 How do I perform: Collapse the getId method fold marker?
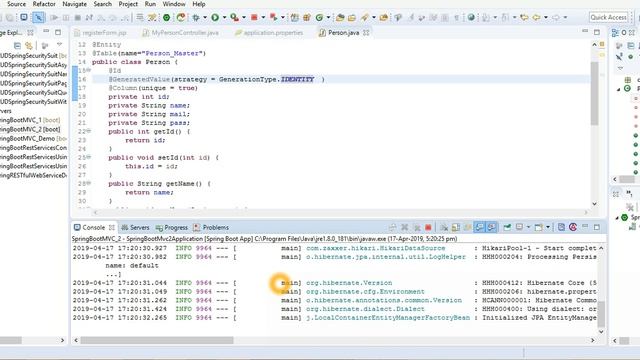pos(89,131)
